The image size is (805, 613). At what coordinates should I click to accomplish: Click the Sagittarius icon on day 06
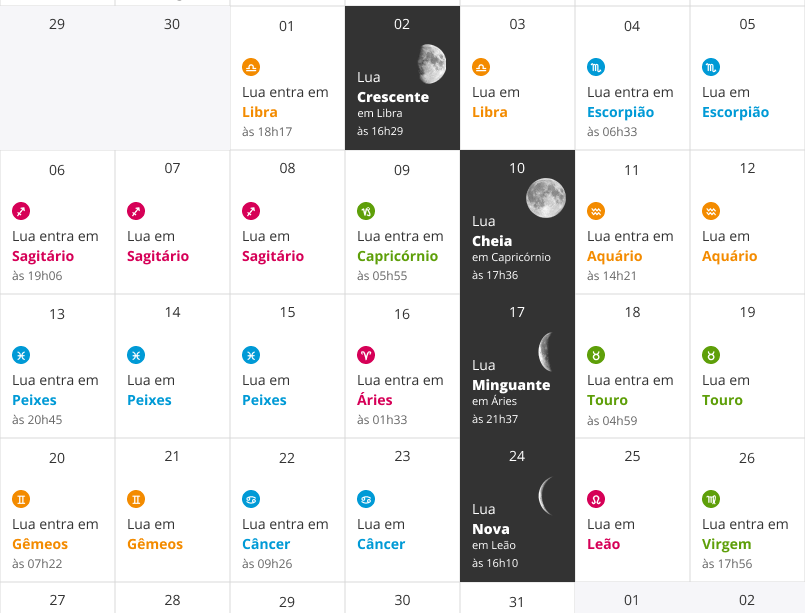[x=21, y=211]
